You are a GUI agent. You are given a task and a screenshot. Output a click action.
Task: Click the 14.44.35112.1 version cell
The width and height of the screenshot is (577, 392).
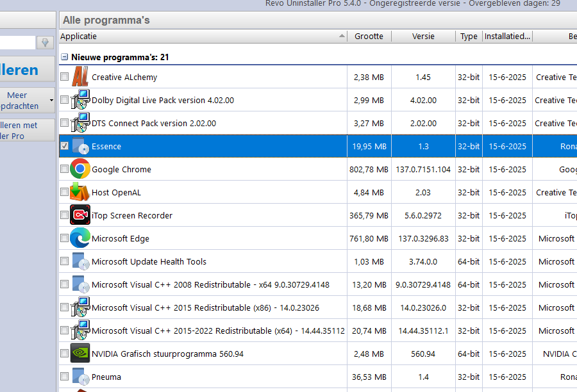pos(423,331)
